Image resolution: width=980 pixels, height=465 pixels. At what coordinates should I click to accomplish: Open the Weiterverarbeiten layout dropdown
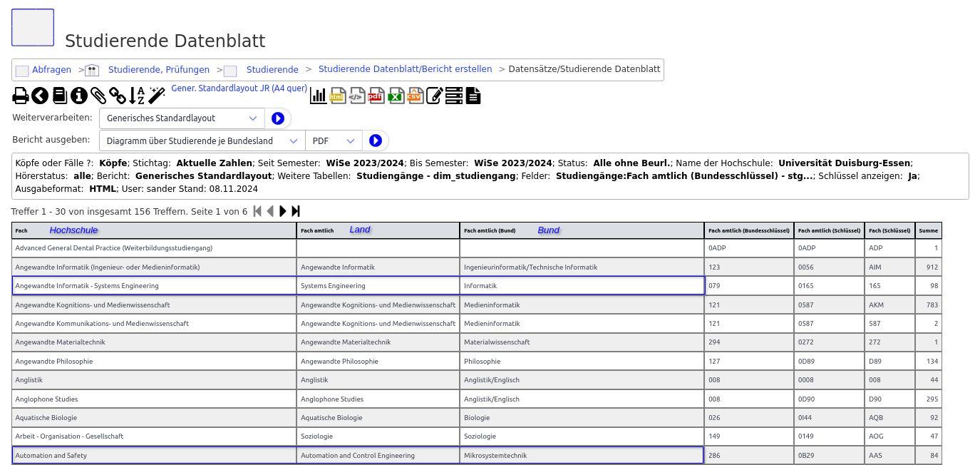click(x=182, y=118)
